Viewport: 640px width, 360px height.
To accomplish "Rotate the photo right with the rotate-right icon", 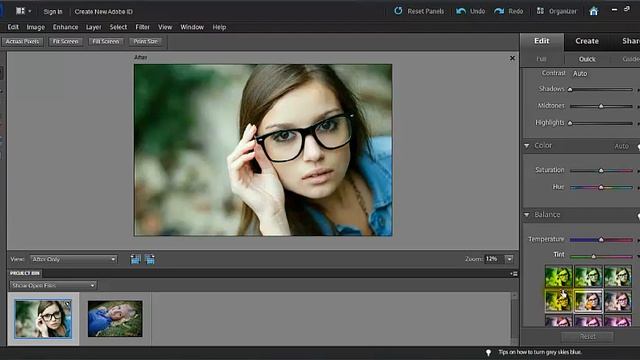I will tap(150, 259).
